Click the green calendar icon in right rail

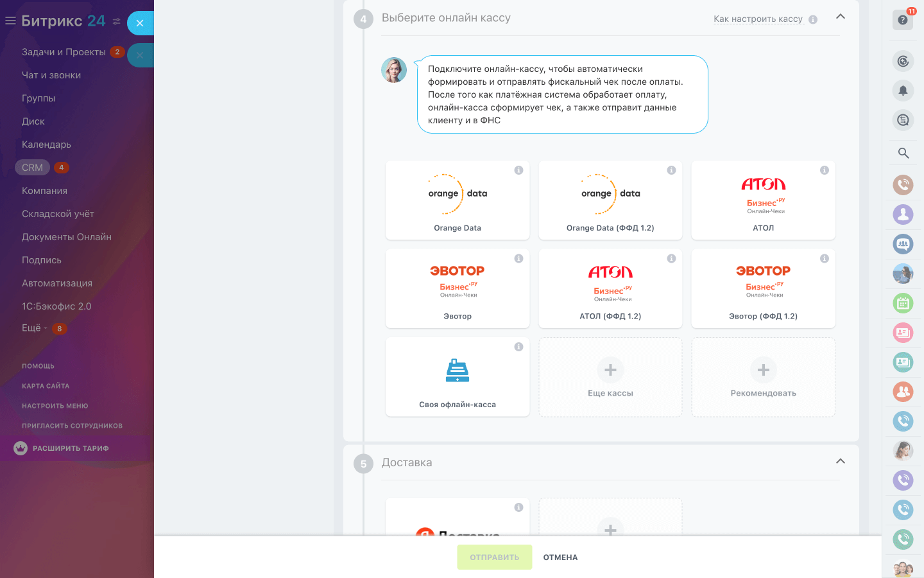[903, 303]
